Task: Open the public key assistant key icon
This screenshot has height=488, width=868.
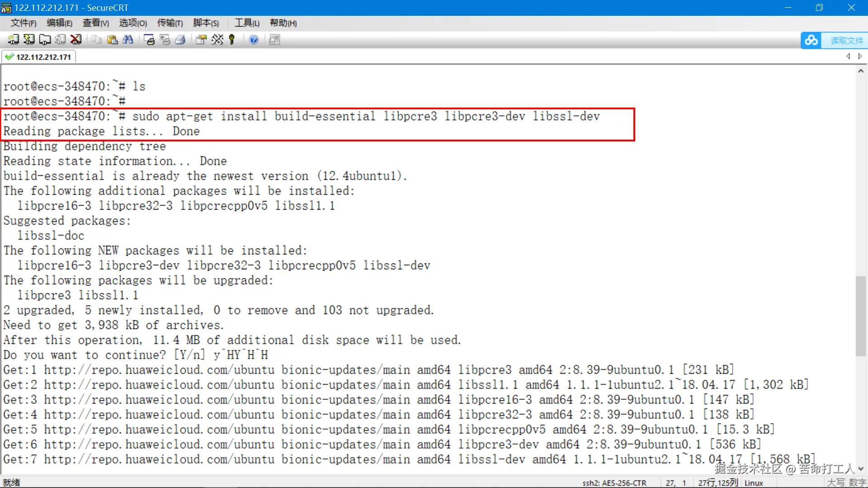Action: (x=232, y=40)
